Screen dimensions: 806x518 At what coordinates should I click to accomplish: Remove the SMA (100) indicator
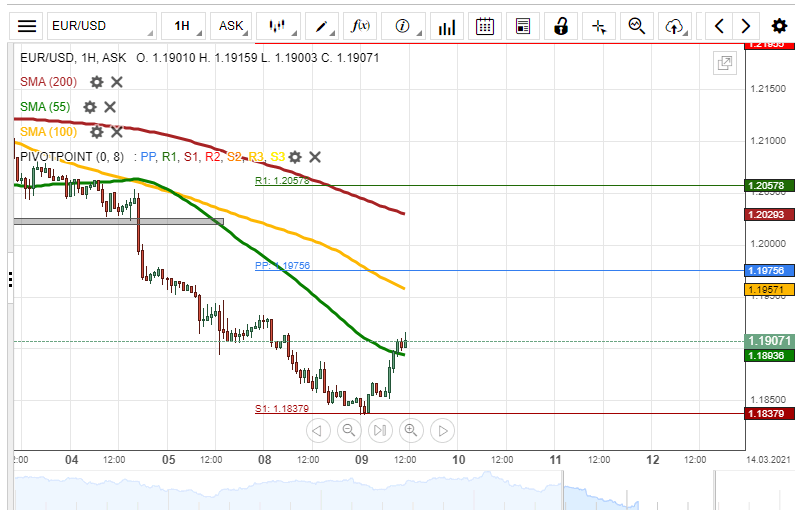[x=117, y=132]
